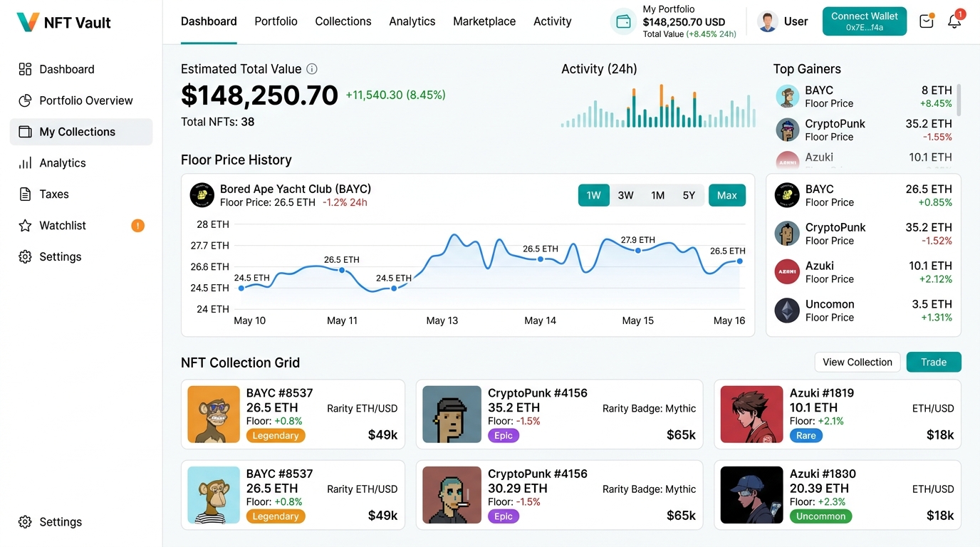Click the CryptoPunk avatar in Top Gainers
980x547 pixels.
tap(787, 130)
